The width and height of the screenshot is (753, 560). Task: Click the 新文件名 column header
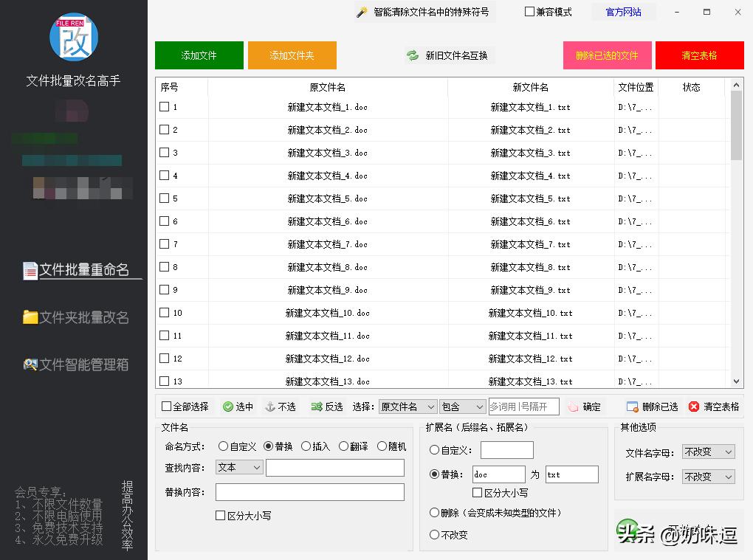531,87
